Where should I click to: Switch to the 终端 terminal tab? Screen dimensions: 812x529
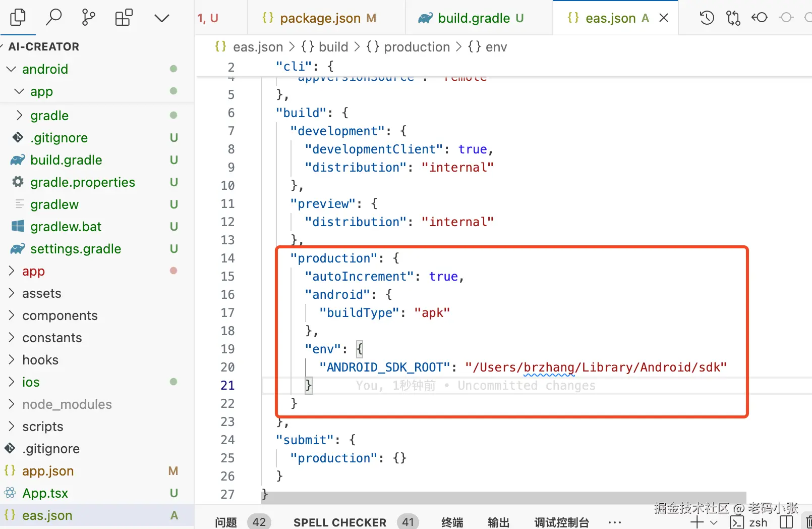pyautogui.click(x=452, y=522)
